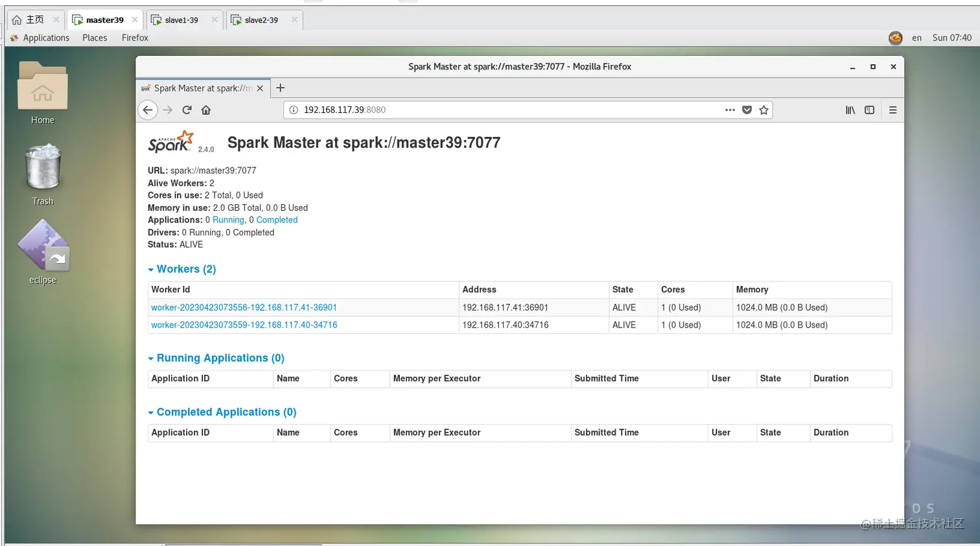
Task: Close the Spark Master browser tab
Action: pos(260,88)
